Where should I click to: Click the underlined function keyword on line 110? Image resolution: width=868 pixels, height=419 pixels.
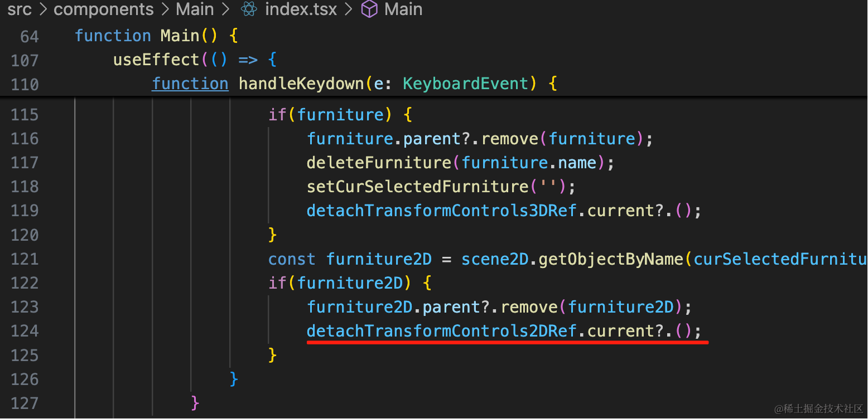click(x=190, y=84)
